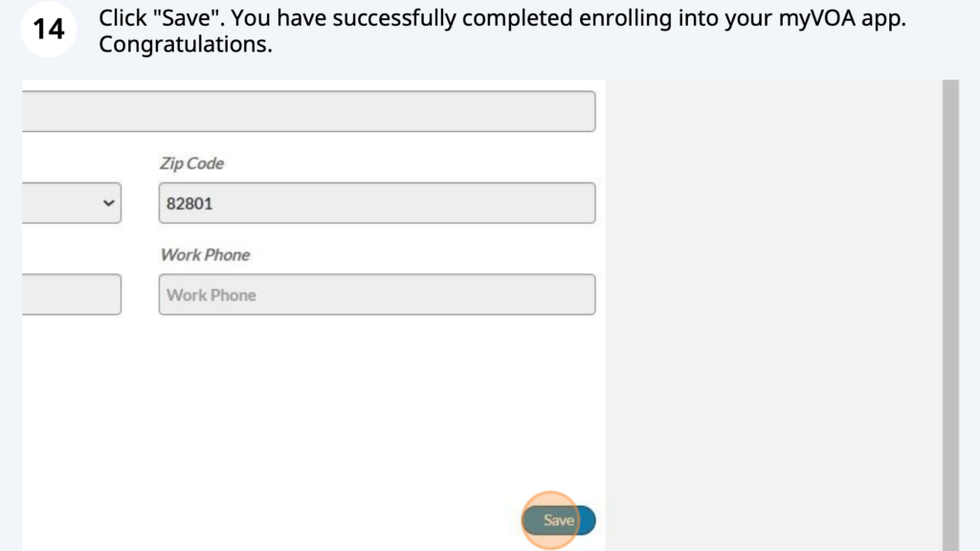This screenshot has width=980, height=551.
Task: Click the word Congratulations in the instructions
Action: (186, 44)
